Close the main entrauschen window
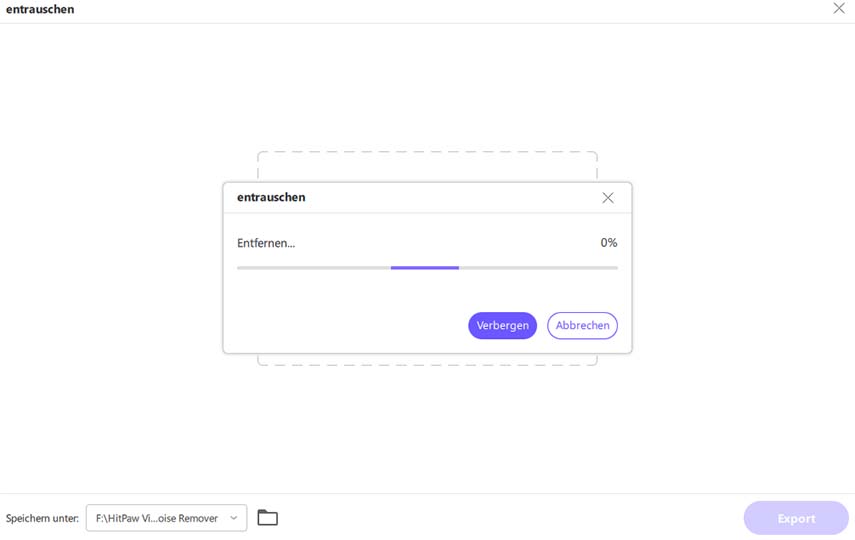This screenshot has width=855, height=540. tap(838, 8)
